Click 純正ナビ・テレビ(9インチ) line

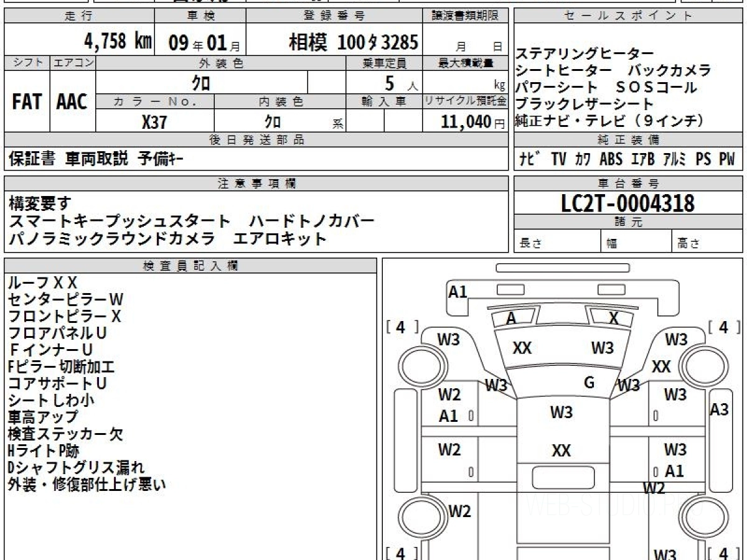coord(611,121)
